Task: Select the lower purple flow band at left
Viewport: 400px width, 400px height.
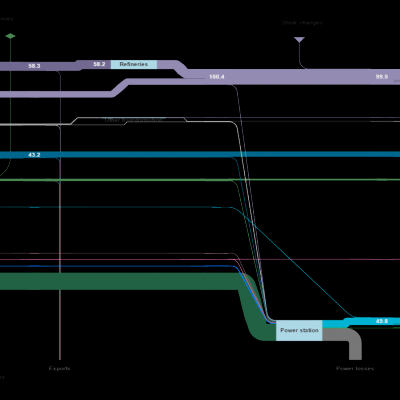Action: coord(57,94)
